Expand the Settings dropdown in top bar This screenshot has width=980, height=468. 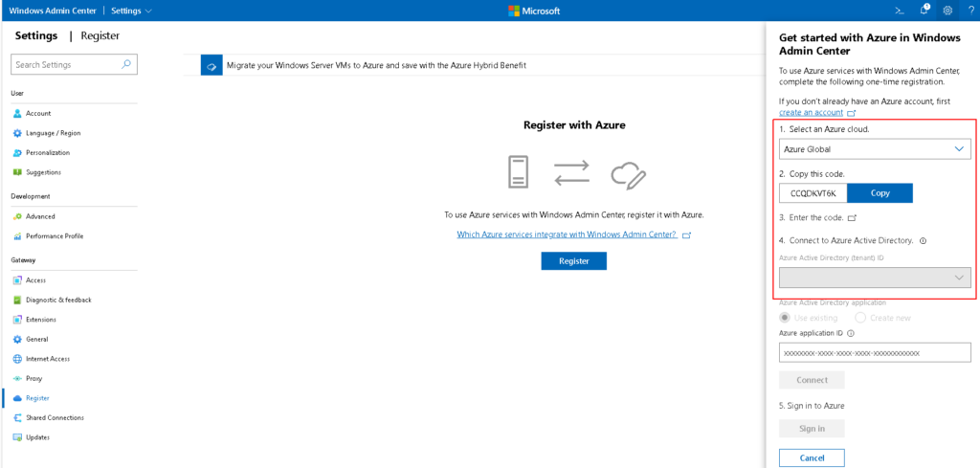[131, 11]
